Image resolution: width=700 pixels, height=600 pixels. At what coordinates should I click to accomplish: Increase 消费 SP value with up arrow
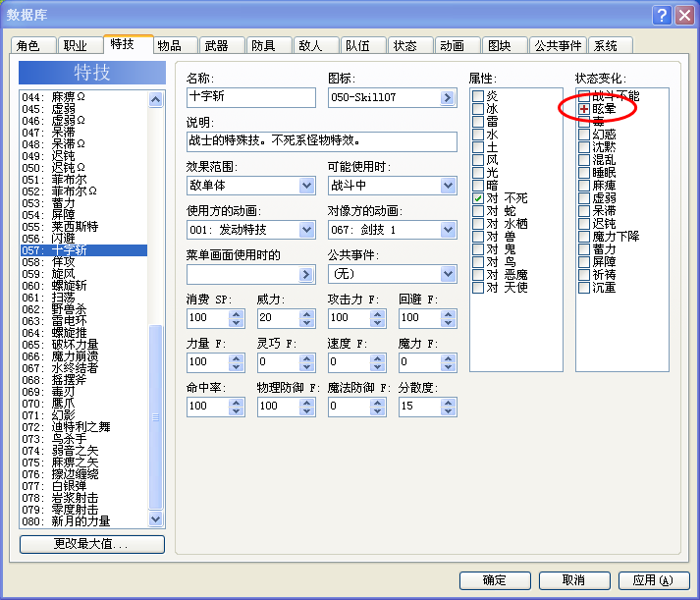pos(237,314)
